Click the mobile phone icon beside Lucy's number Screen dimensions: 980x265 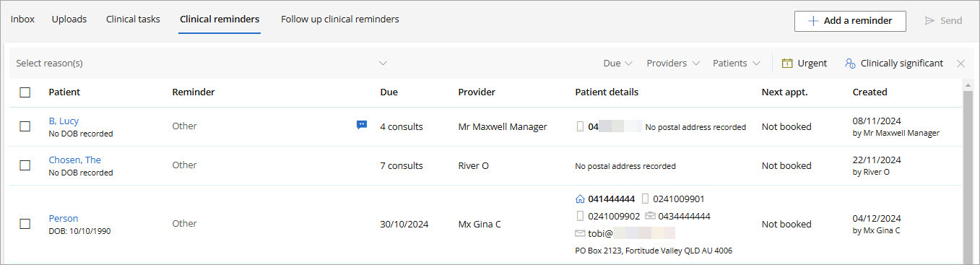point(580,126)
